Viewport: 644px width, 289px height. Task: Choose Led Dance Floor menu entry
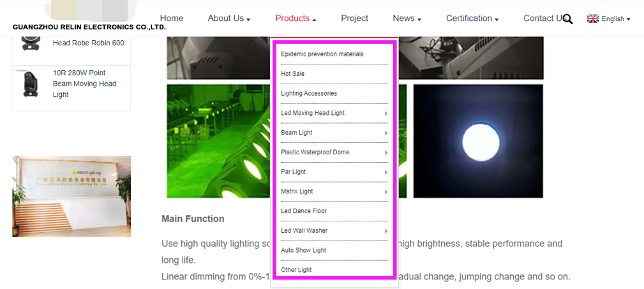pyautogui.click(x=304, y=211)
